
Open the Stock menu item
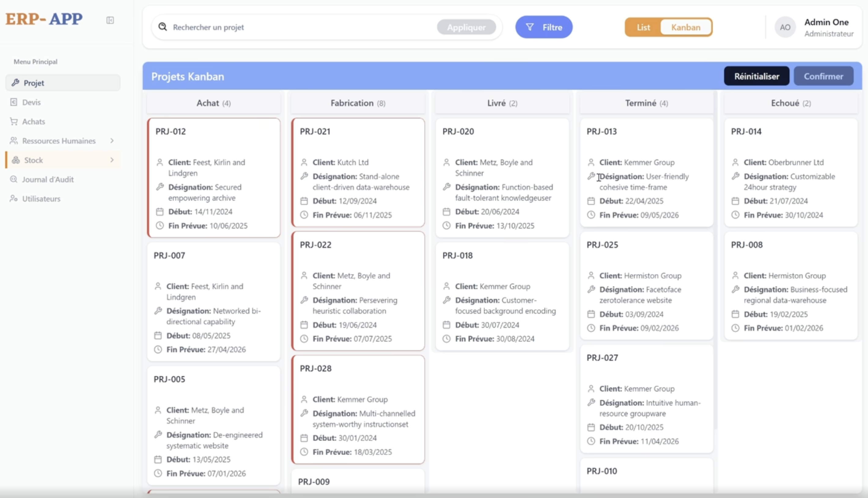tap(34, 160)
